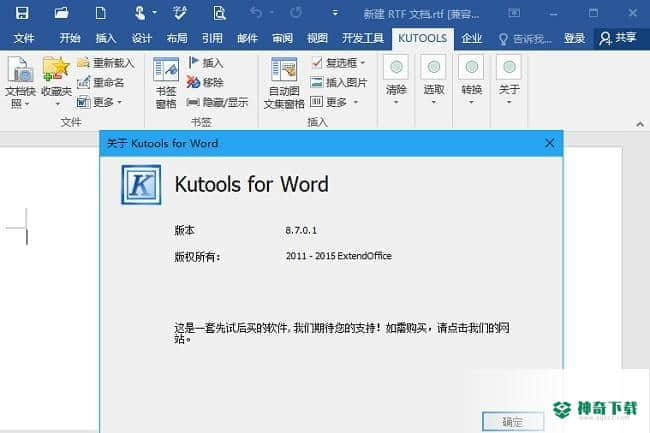
Task: Expand 更多 dropdown in 文件 group
Action: [x=99, y=102]
